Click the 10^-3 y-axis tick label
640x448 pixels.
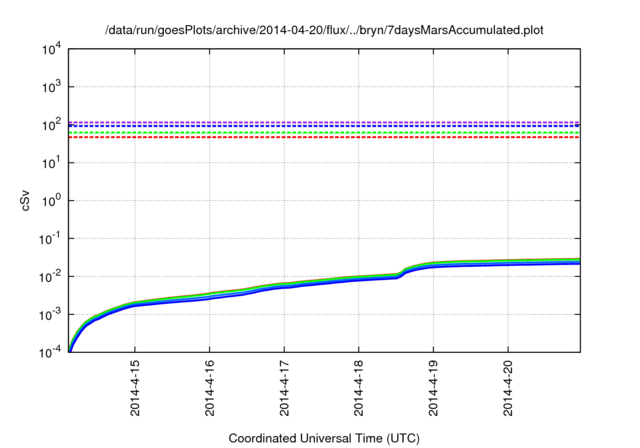(x=49, y=315)
